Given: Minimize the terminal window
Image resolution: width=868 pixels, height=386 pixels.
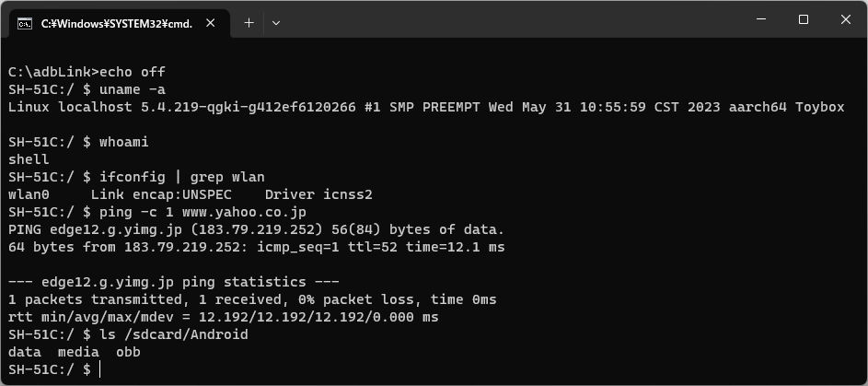Looking at the screenshot, I should [762, 19].
